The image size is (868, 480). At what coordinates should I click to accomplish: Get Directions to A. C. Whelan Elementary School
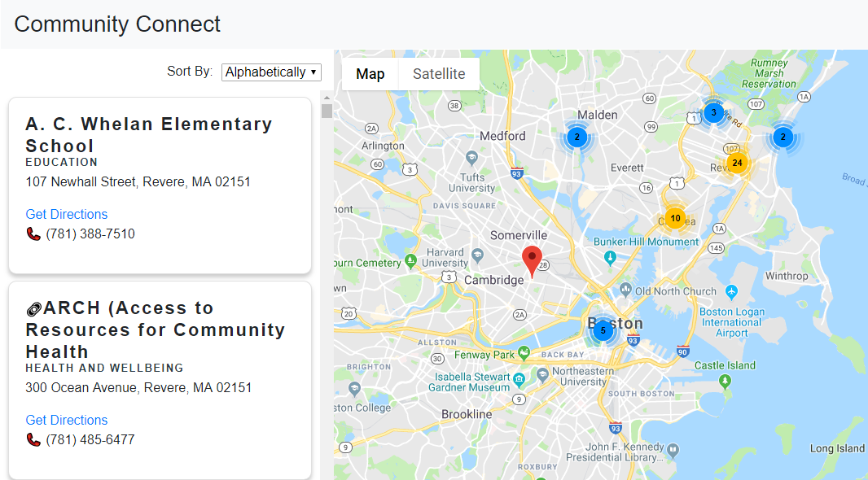(x=67, y=214)
